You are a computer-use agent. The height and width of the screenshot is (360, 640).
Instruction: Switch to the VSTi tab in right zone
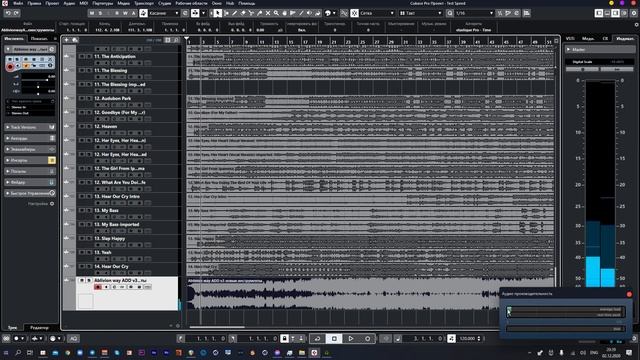click(570, 38)
